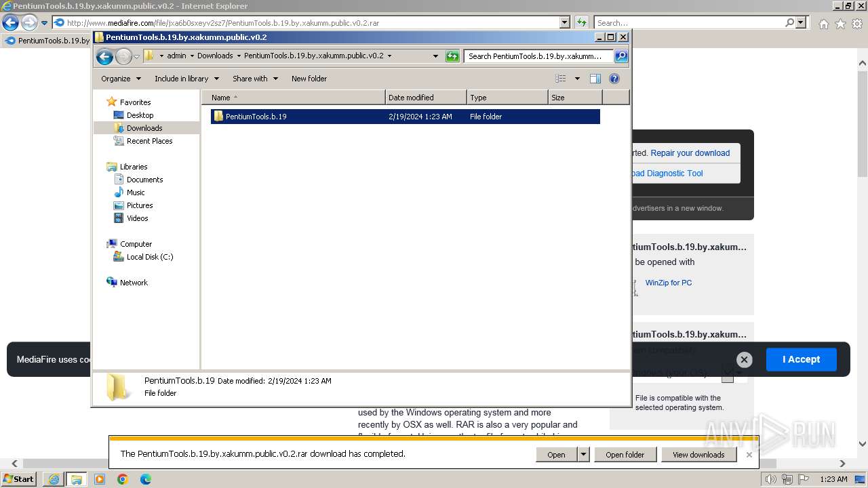
Task: Select Music library
Action: point(136,192)
